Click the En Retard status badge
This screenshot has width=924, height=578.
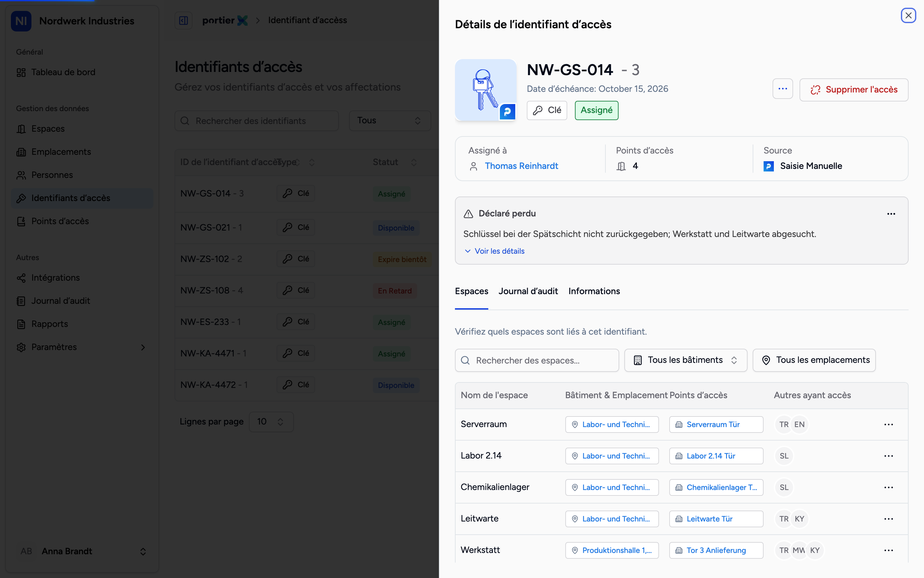pyautogui.click(x=394, y=291)
